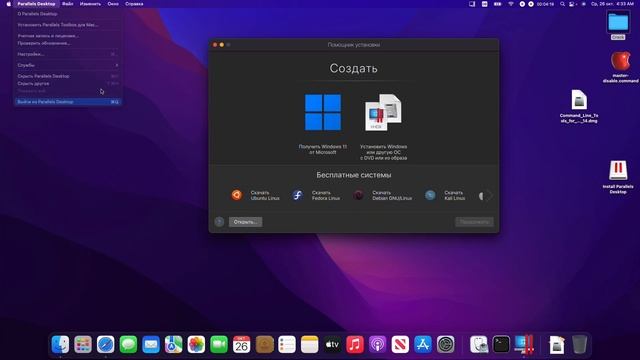Choose Скрыть другие menu item
This screenshot has width=640, height=360.
[68, 84]
